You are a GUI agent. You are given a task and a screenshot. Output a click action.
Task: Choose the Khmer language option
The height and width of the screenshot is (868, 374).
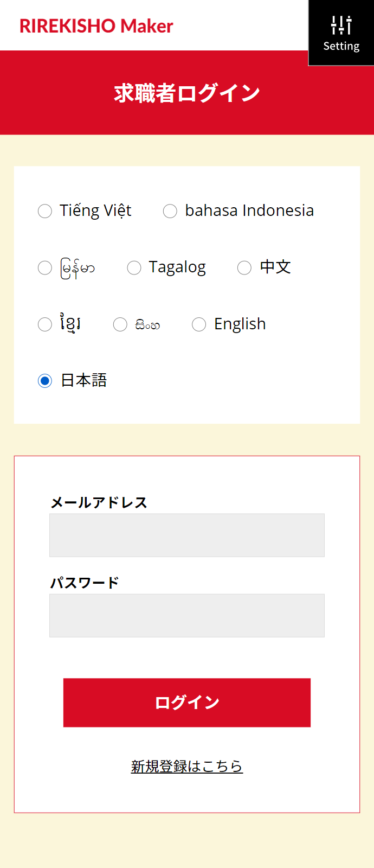point(45,324)
